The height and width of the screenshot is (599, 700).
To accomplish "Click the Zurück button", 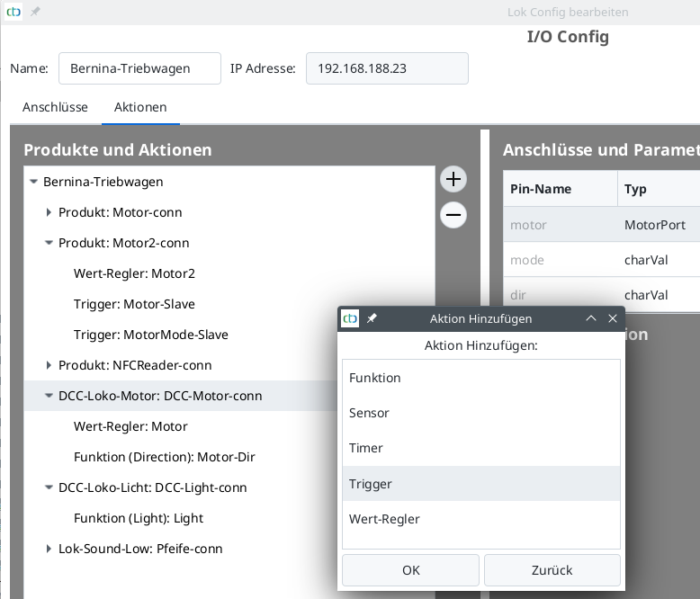I will pyautogui.click(x=552, y=570).
